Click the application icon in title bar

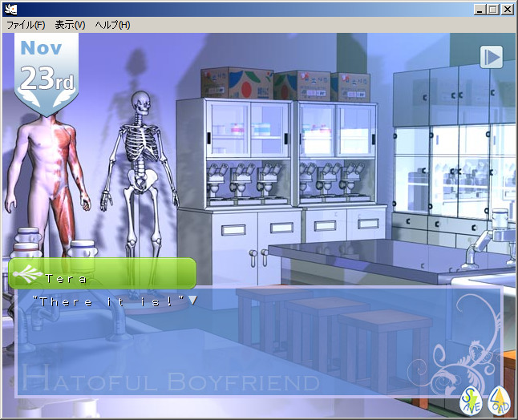pos(11,10)
